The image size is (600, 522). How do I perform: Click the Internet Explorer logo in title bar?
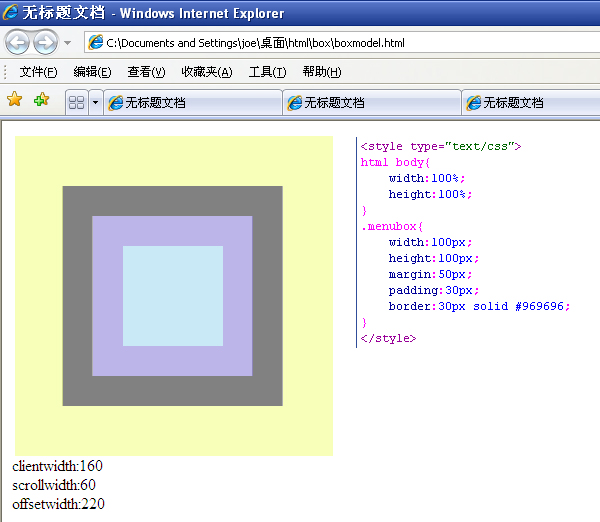point(11,13)
